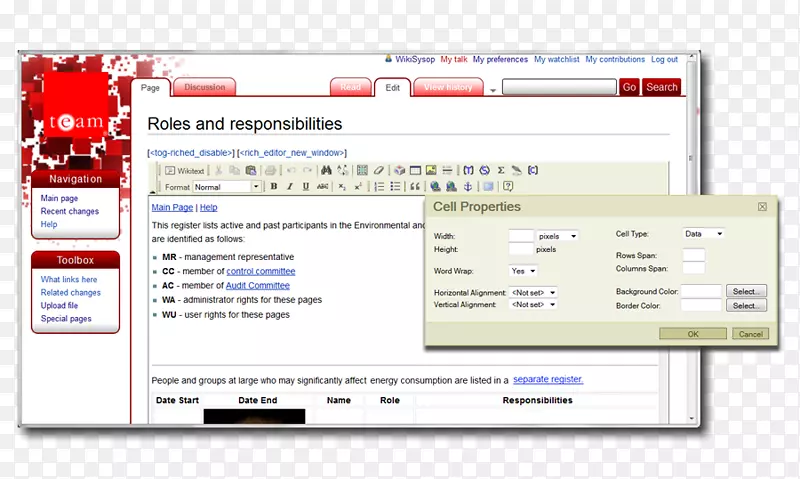Click Cancel in Cell Properties dialog
Viewport: 800px width, 479px height.
click(x=751, y=334)
